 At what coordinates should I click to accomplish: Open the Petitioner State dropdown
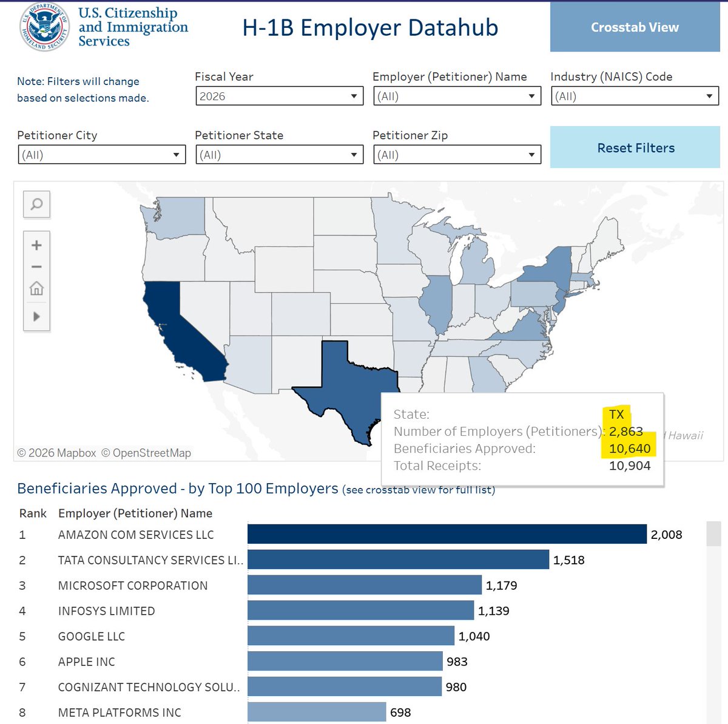[x=280, y=155]
